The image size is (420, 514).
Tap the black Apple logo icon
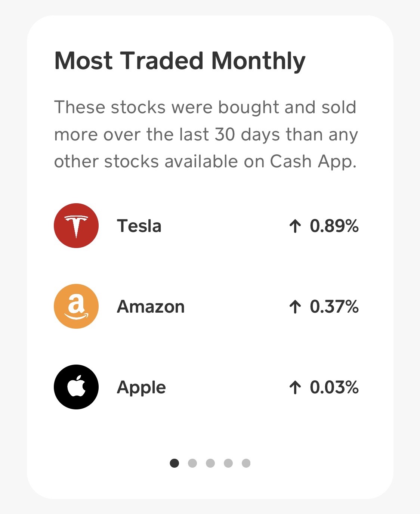tap(76, 387)
